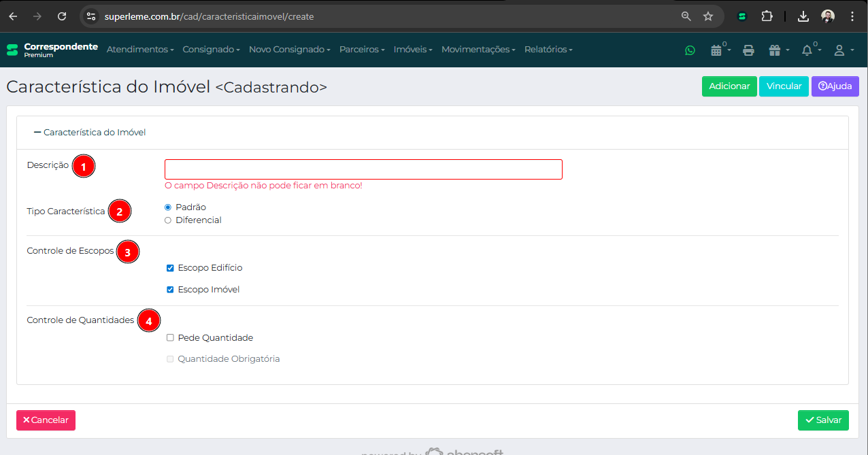Open the Imóveis dropdown menu

point(413,50)
